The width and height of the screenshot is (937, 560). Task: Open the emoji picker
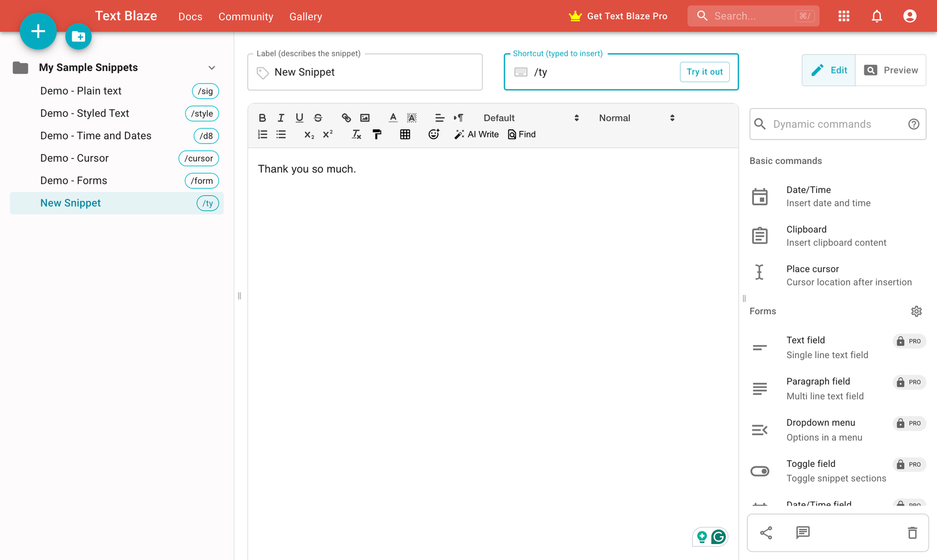(433, 134)
